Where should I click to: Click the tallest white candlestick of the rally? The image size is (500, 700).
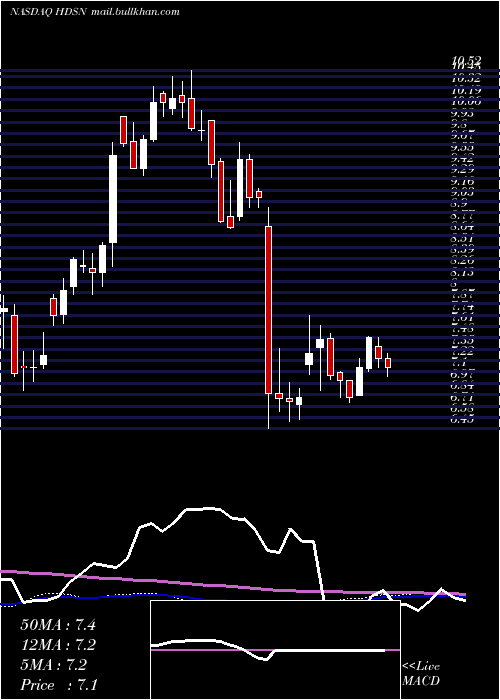pyautogui.click(x=113, y=199)
